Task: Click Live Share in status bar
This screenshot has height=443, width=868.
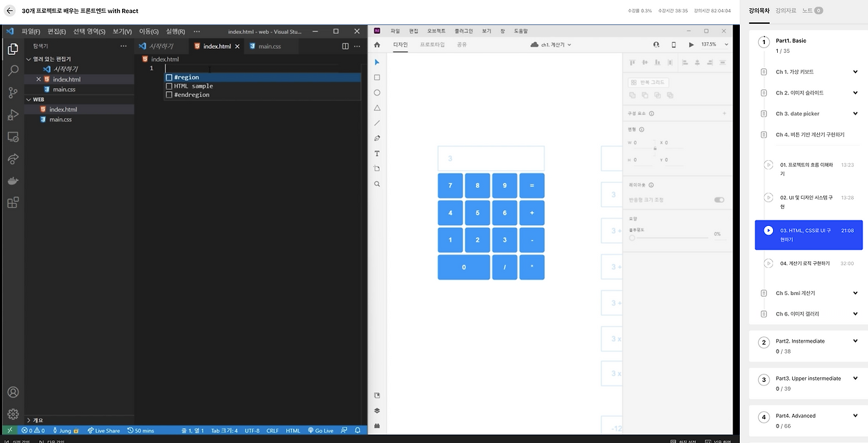Action: pos(104,431)
